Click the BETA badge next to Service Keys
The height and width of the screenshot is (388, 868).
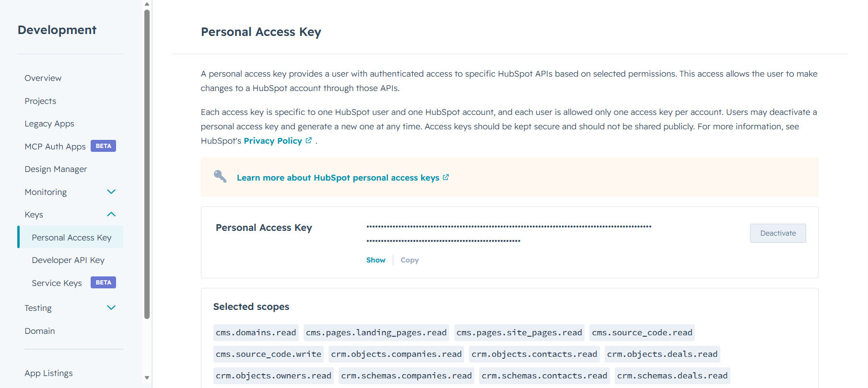[x=103, y=283]
